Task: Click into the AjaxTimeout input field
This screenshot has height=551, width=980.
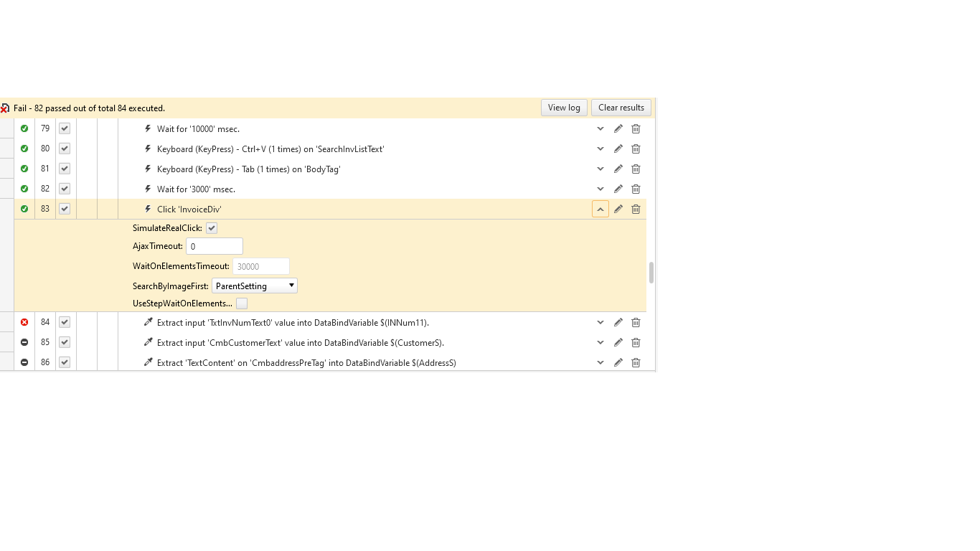Action: 215,247
